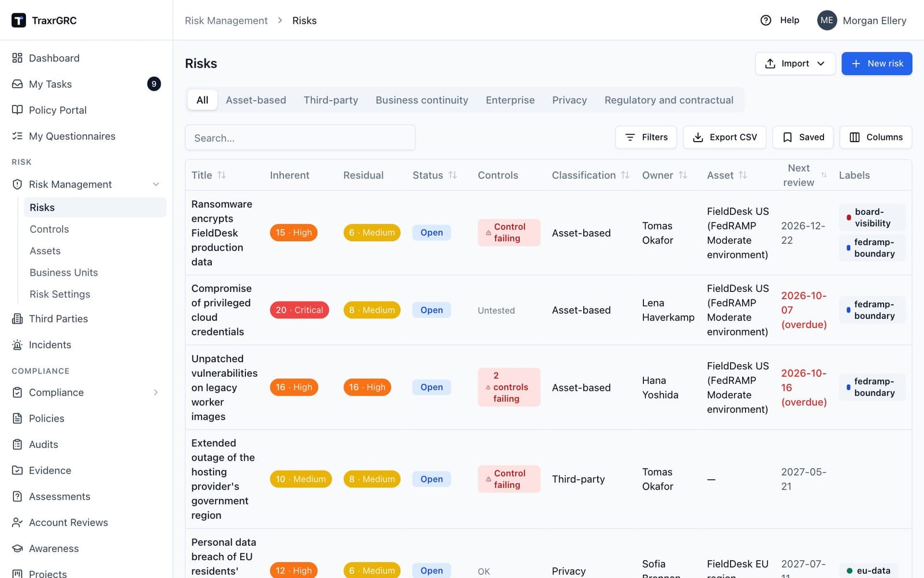Select the Business continuity tab
The height and width of the screenshot is (578, 924).
pos(422,100)
